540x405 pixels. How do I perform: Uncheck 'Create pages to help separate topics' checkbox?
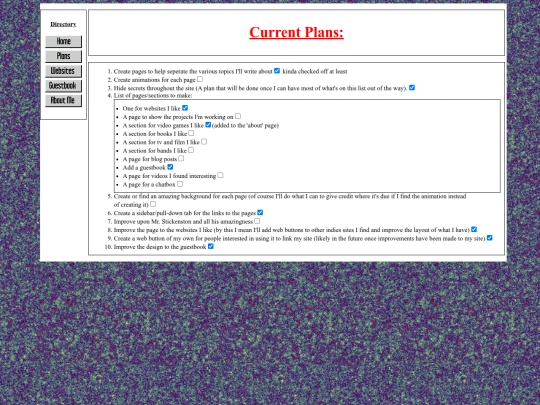[x=277, y=71]
